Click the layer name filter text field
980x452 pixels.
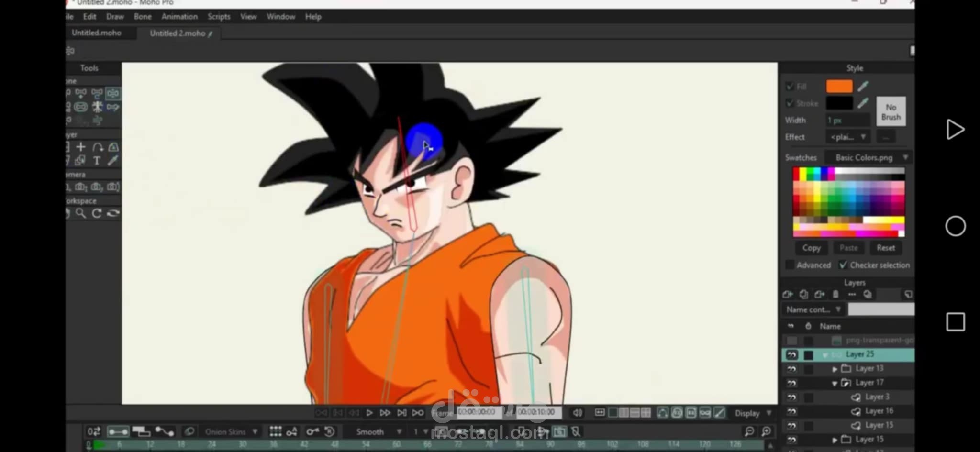[881, 309]
